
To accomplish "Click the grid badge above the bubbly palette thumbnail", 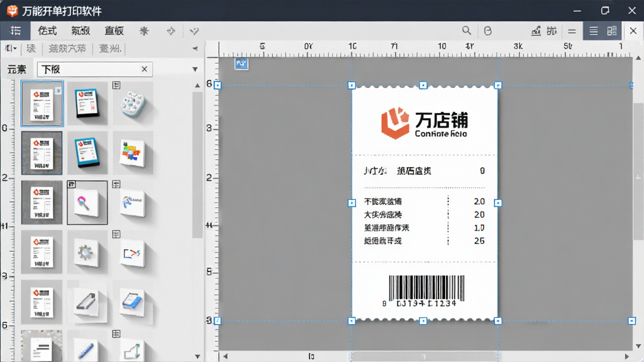I will (x=116, y=85).
